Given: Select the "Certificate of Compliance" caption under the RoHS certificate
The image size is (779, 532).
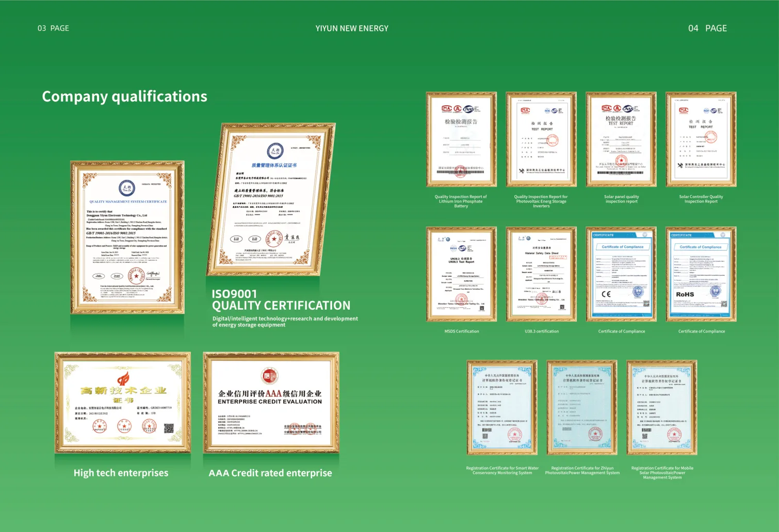Looking at the screenshot, I should click(702, 331).
